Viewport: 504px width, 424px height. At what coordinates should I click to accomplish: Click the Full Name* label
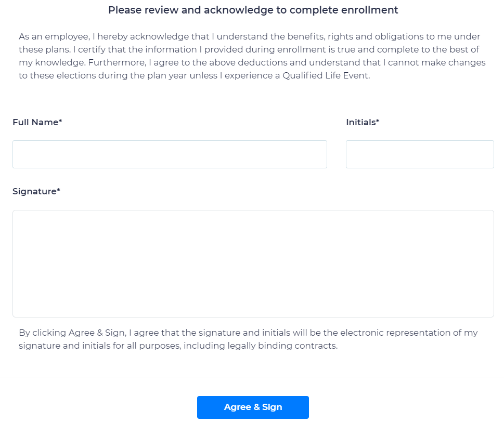click(37, 122)
